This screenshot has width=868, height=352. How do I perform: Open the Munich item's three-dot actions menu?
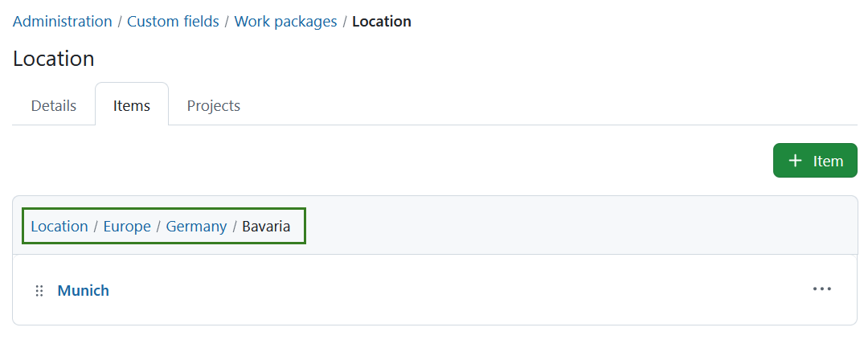pos(821,289)
